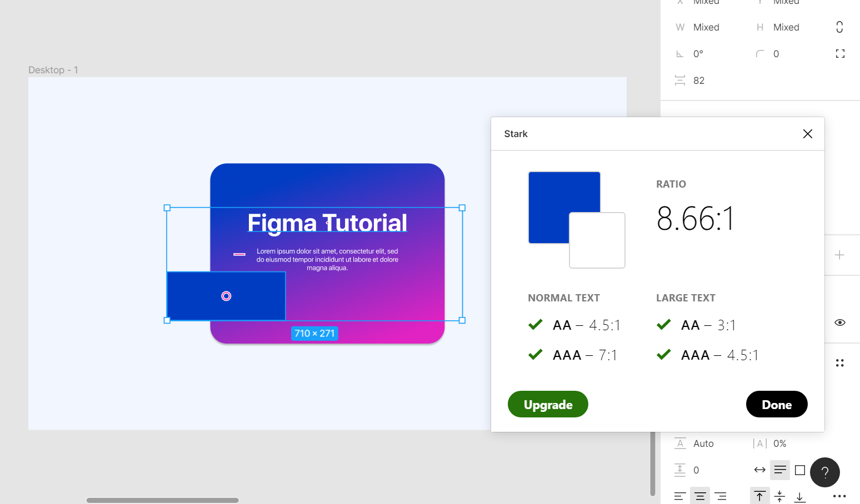Toggle visibility with the eye icon
This screenshot has width=860, height=504.
(x=840, y=322)
